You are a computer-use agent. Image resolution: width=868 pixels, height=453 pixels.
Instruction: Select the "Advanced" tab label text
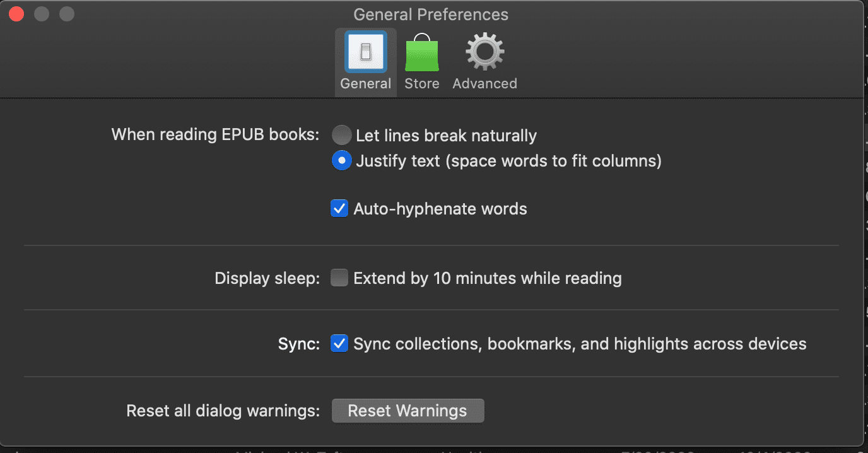point(484,83)
